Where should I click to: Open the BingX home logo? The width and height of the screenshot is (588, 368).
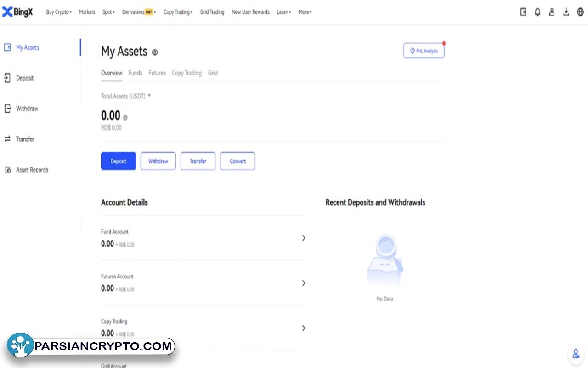click(x=17, y=12)
